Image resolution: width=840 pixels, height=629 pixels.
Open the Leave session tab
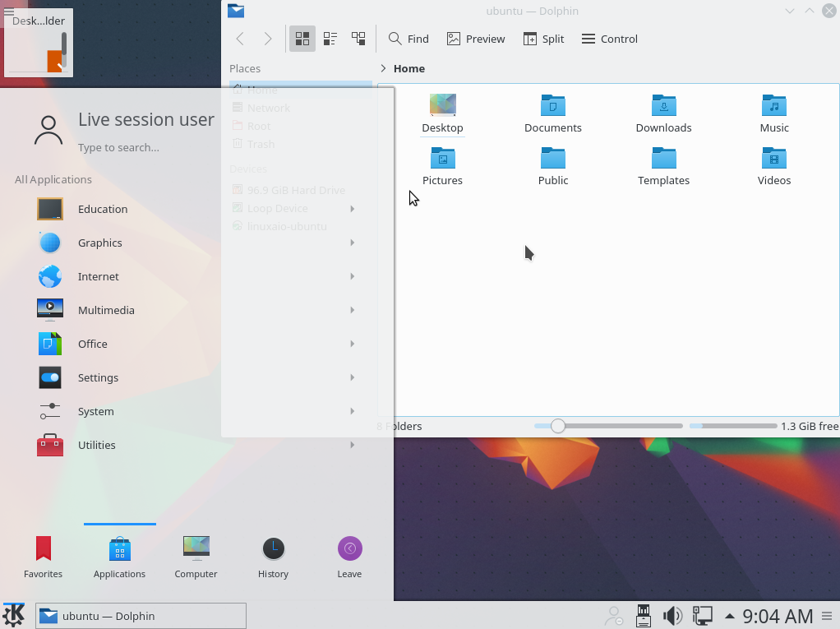[349, 557]
